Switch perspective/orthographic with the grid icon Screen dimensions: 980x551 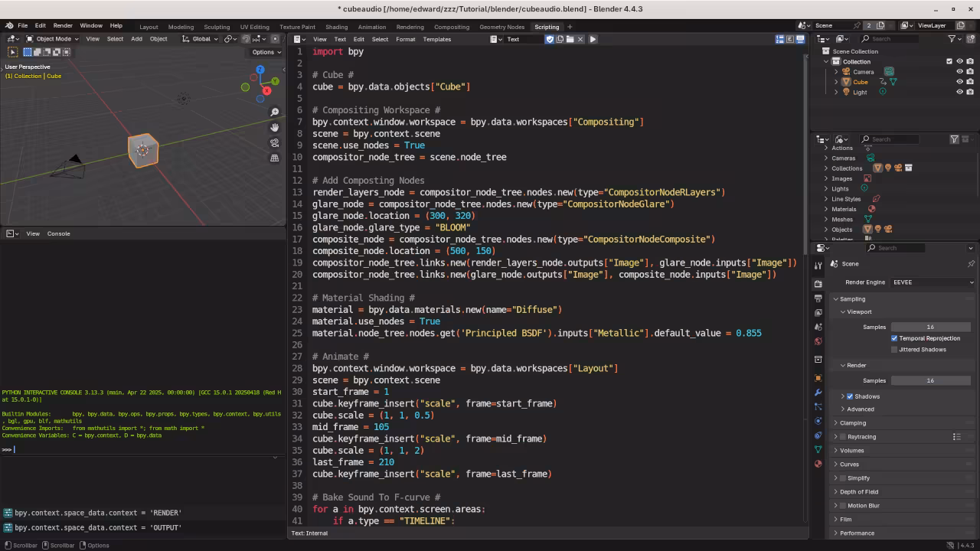pos(275,158)
